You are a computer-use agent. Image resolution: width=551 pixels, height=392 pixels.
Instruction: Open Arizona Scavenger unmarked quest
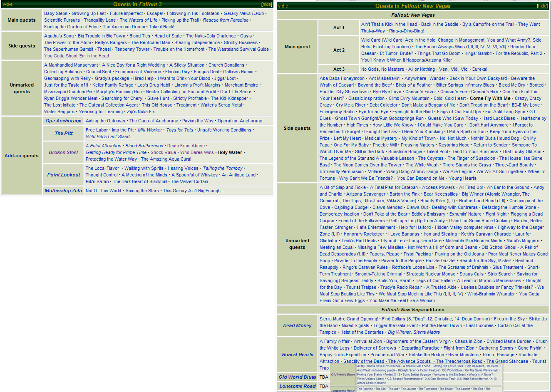(x=366, y=194)
